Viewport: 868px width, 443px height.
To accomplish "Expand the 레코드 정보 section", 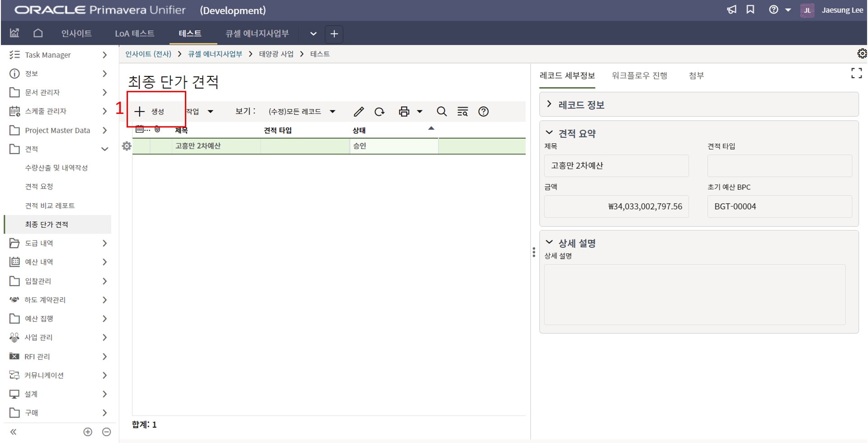I will click(549, 104).
